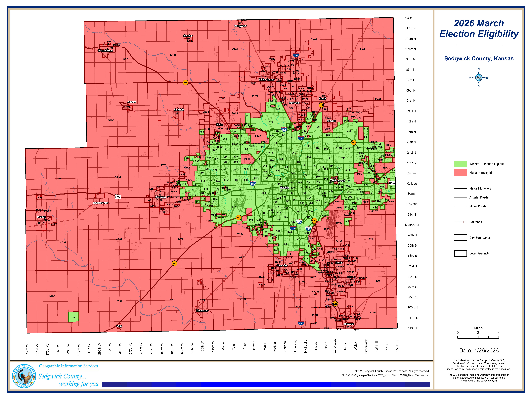This screenshot has width=532, height=399.
Task: Click the K96 shield in east Wichita
Action: click(x=354, y=143)
